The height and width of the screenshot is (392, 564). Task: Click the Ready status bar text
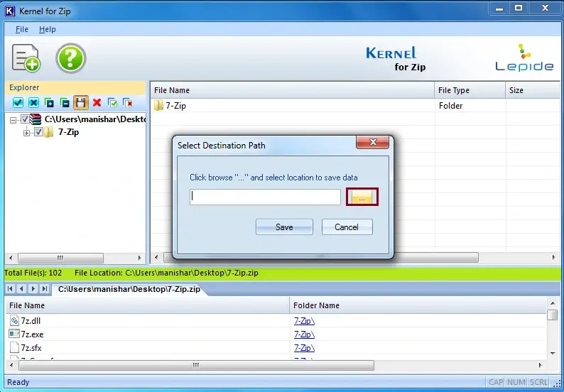(18, 382)
